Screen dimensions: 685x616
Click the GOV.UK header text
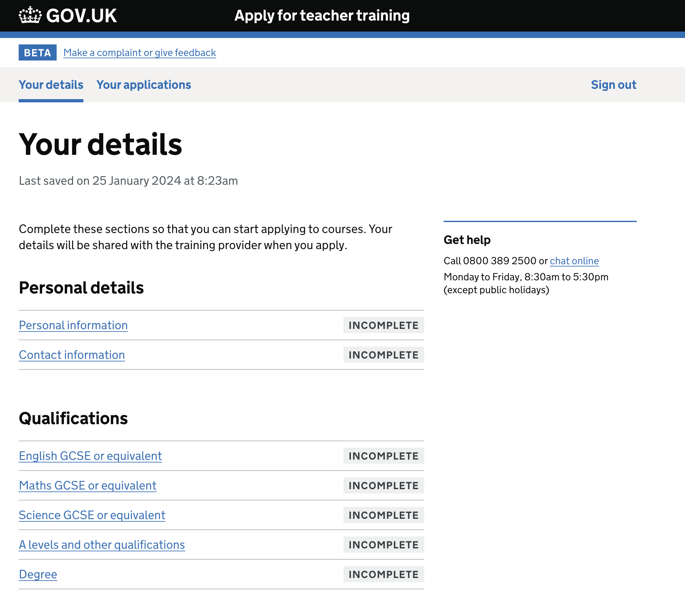81,16
